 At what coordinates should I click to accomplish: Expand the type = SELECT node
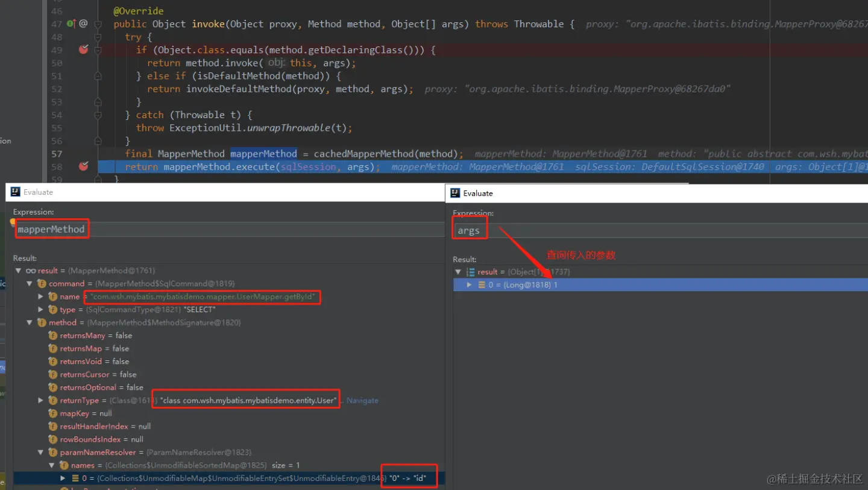click(40, 309)
